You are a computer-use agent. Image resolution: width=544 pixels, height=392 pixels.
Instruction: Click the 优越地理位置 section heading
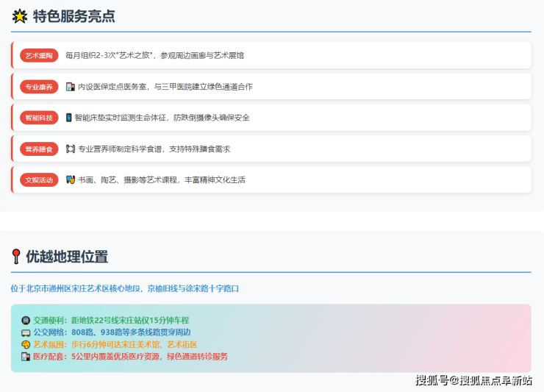(67, 257)
